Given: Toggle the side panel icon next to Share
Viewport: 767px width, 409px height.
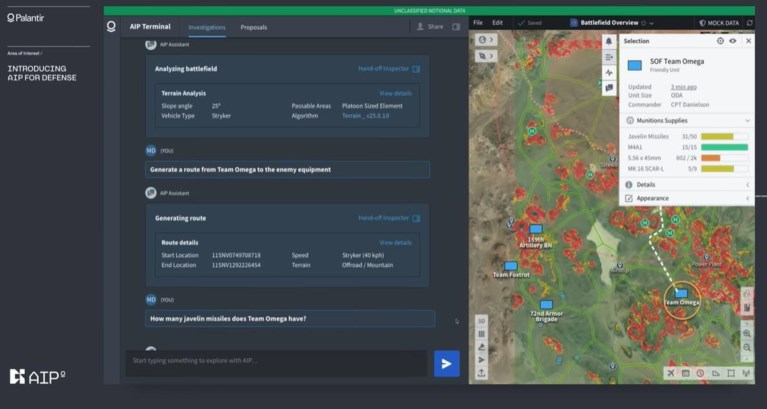Looking at the screenshot, I should point(456,27).
